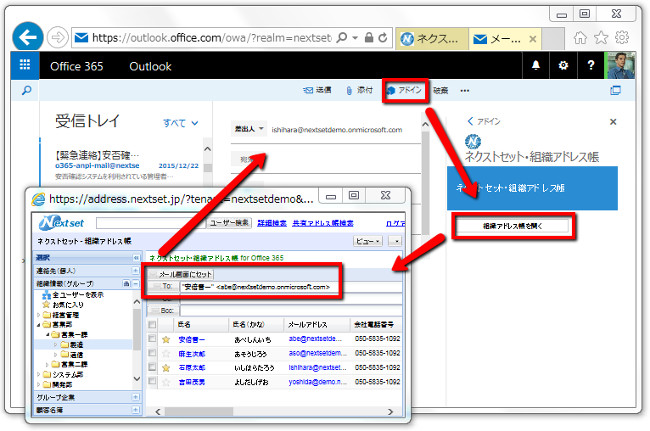Expand the 連絡先(個人) section
Viewport: 650px width, 431px height.
135,271
